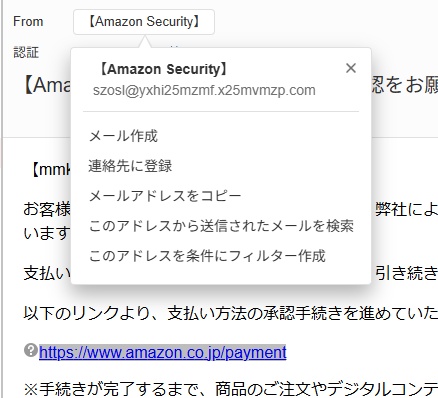
Task: Close the sender contact popup
Action: (351, 68)
